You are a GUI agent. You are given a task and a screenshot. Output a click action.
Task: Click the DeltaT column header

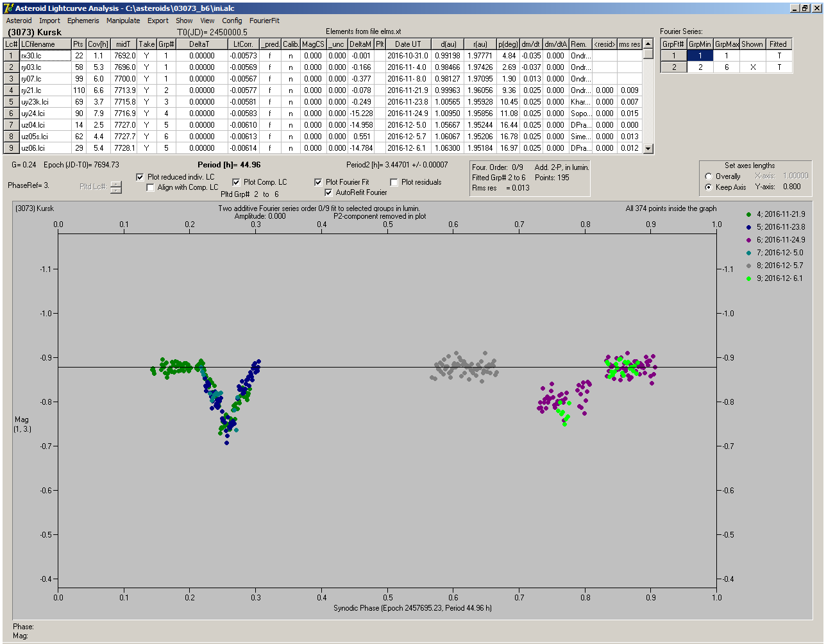(x=201, y=44)
